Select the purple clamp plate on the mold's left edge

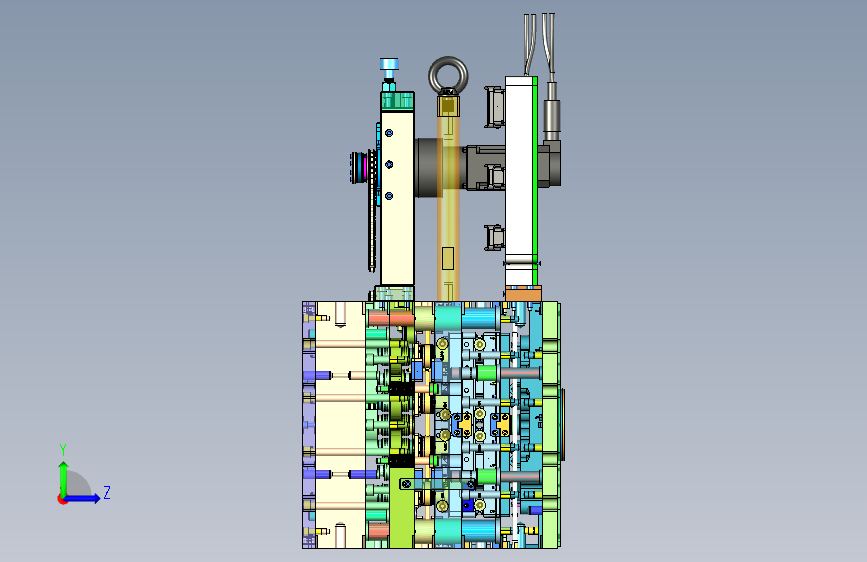(309, 425)
